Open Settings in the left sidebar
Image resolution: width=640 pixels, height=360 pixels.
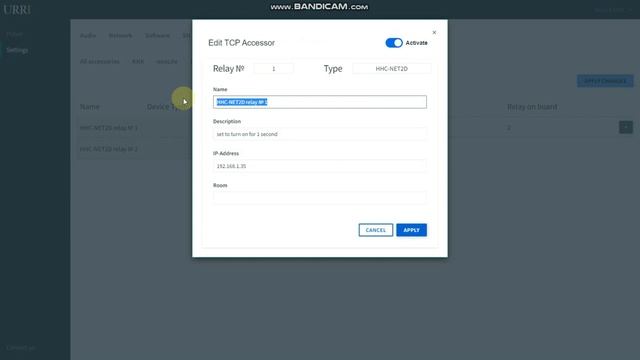pyautogui.click(x=17, y=50)
